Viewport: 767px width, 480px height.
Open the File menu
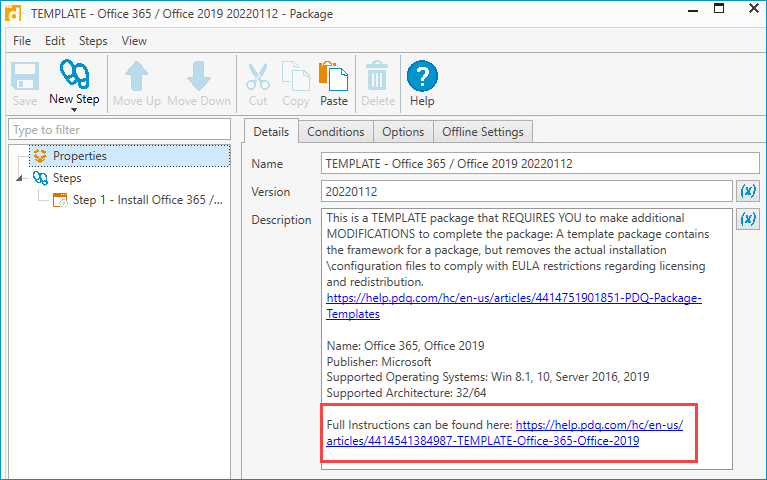22,41
